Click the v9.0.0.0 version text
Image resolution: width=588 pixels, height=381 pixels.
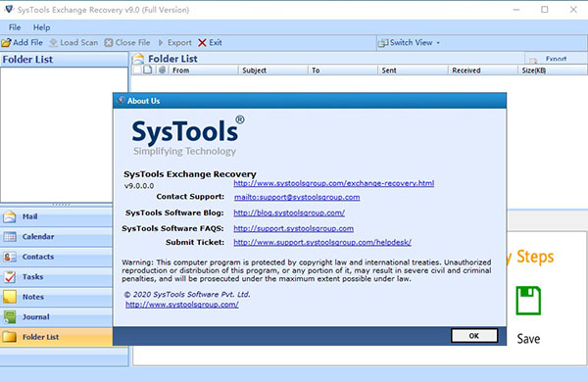pyautogui.click(x=139, y=186)
